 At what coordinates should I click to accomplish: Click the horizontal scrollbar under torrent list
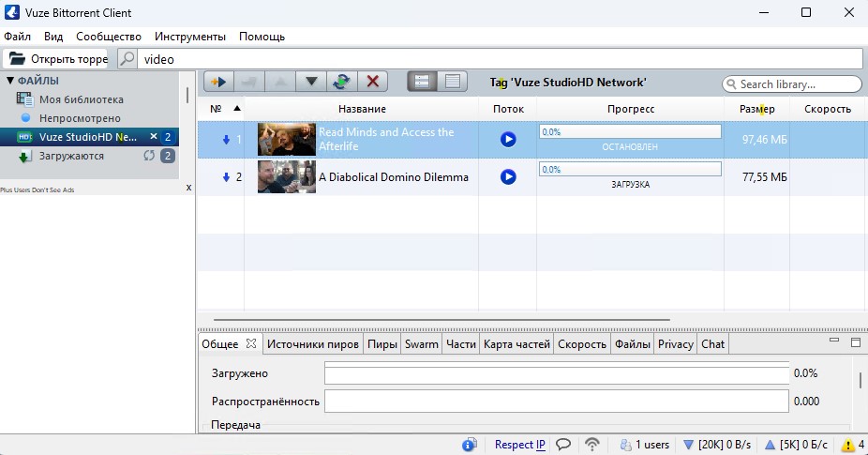tap(441, 320)
